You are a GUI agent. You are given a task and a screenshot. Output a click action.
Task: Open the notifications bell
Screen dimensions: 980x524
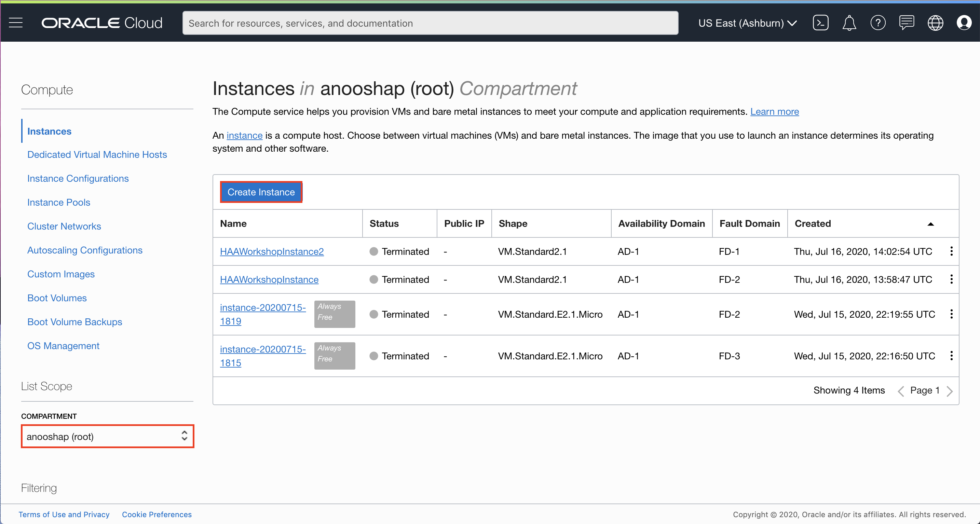[x=849, y=23]
